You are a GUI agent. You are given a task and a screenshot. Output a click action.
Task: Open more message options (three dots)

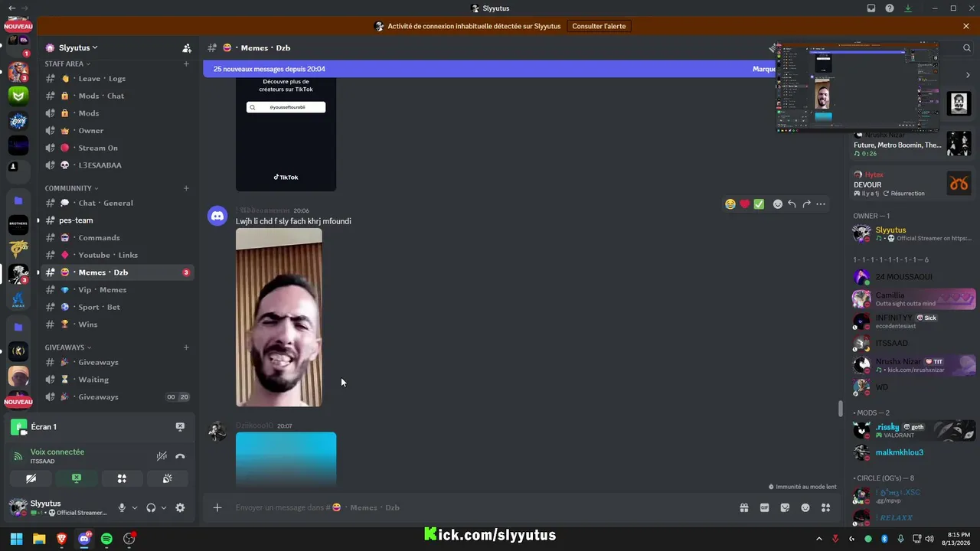pos(821,204)
